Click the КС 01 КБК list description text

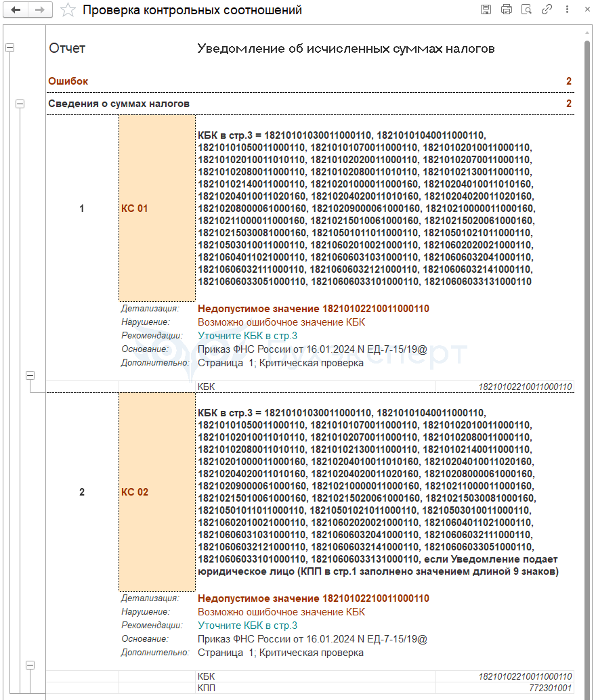pyautogui.click(x=366, y=209)
